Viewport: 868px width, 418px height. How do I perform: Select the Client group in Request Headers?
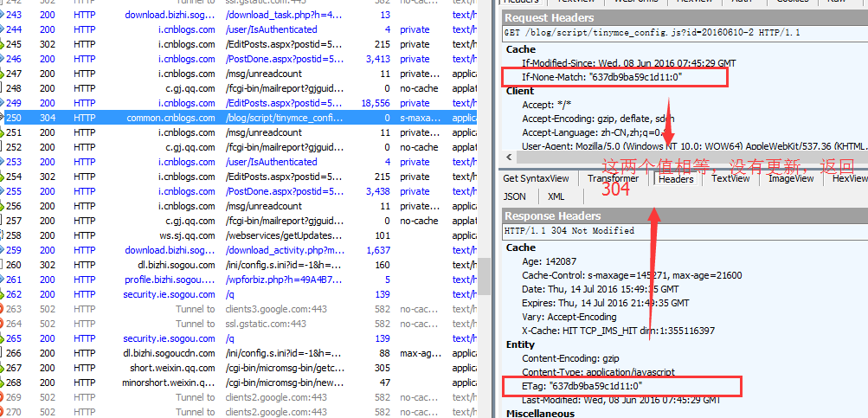[x=520, y=91]
